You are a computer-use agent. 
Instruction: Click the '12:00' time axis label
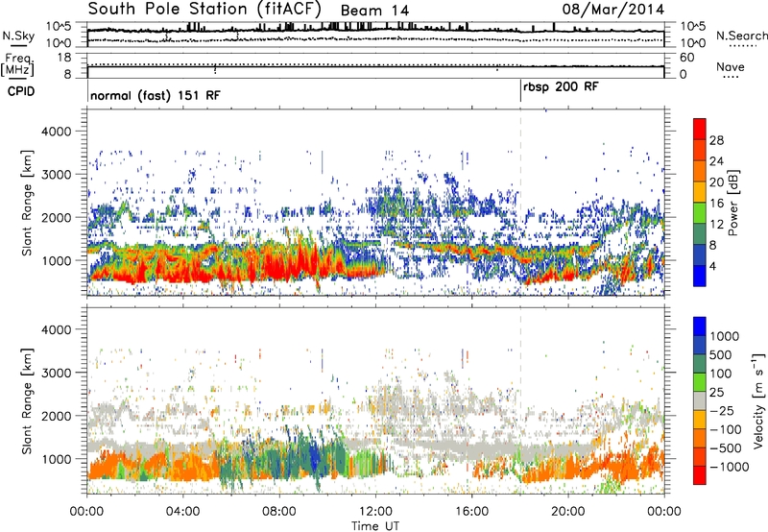click(x=375, y=512)
